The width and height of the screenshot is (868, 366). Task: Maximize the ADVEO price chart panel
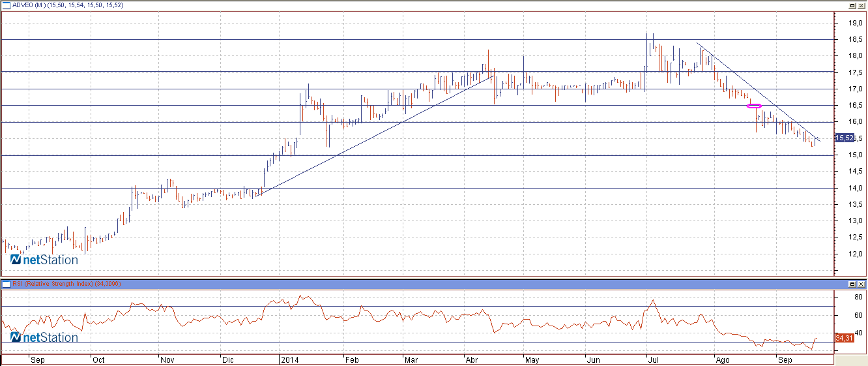pyautogui.click(x=852, y=5)
